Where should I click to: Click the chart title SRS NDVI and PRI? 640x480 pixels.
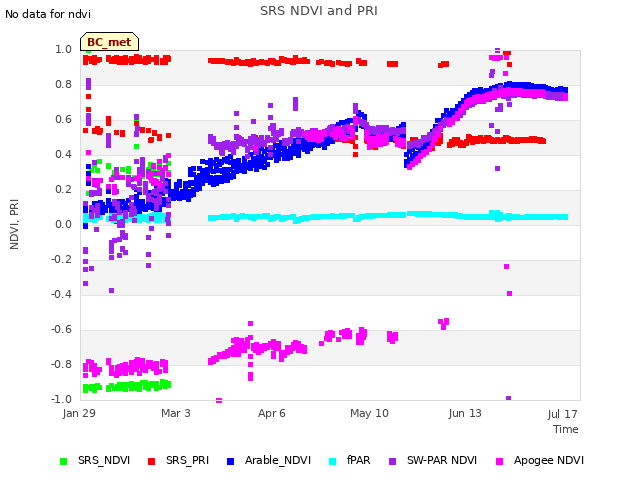click(x=319, y=11)
